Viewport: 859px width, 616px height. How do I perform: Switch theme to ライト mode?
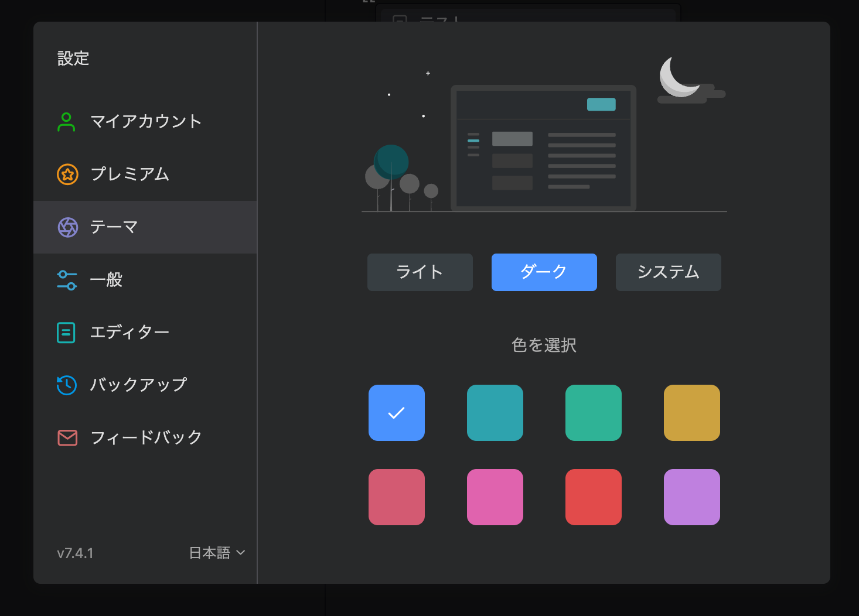click(420, 272)
